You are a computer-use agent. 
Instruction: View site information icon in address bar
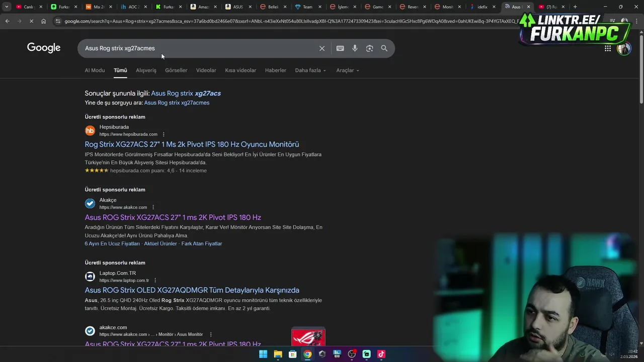point(58,21)
